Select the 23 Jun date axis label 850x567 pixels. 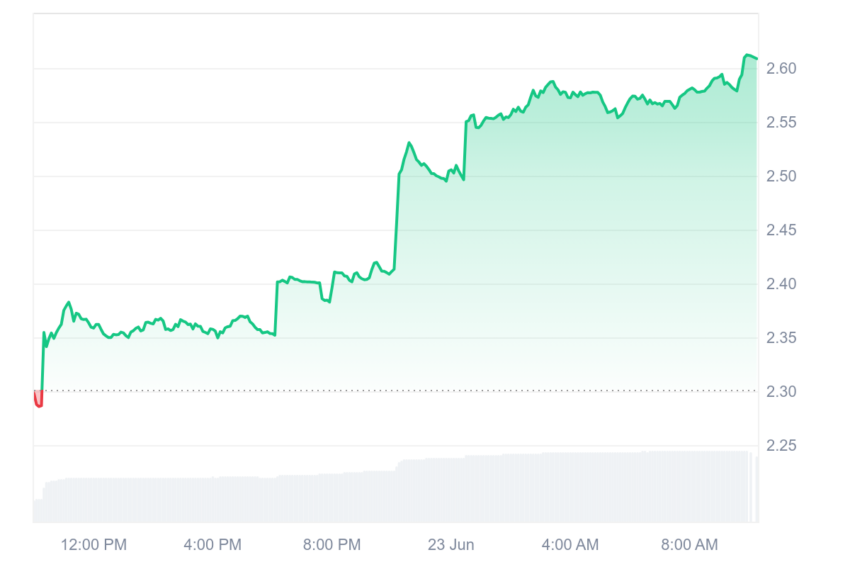point(450,545)
